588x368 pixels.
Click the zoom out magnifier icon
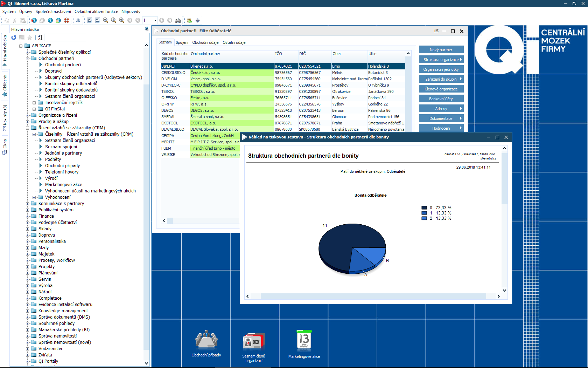[x=105, y=20]
